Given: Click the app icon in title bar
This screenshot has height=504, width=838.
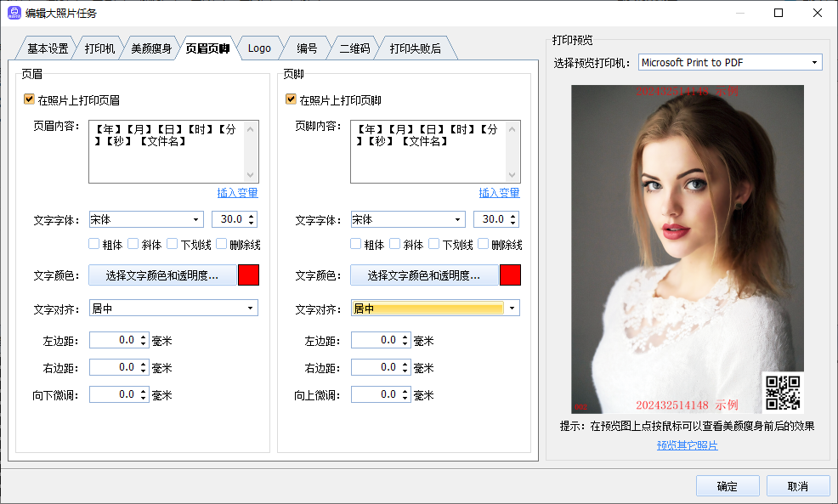Looking at the screenshot, I should [x=14, y=13].
